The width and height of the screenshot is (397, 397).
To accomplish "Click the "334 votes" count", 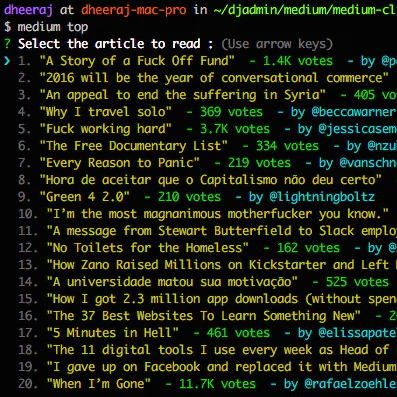I will [287, 146].
